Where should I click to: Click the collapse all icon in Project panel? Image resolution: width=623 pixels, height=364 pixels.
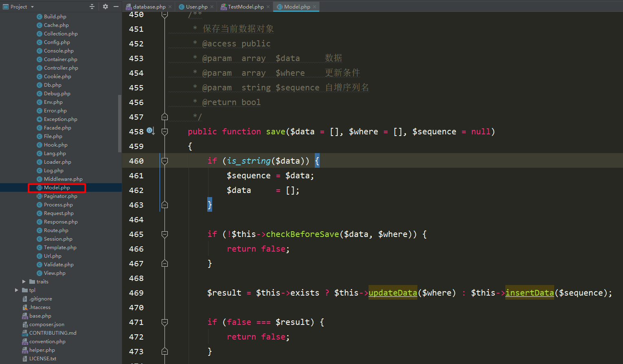coord(92,7)
